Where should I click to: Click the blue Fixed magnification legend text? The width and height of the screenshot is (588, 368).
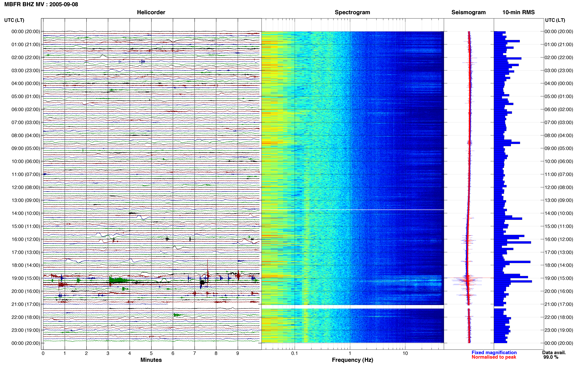click(x=494, y=352)
